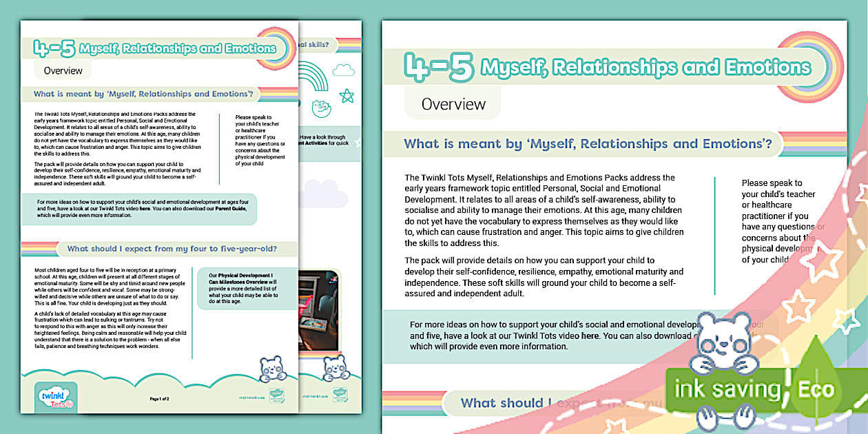The width and height of the screenshot is (868, 434).
Task: Collapse the 'What is meant by' heading banner
Action: [x=589, y=143]
